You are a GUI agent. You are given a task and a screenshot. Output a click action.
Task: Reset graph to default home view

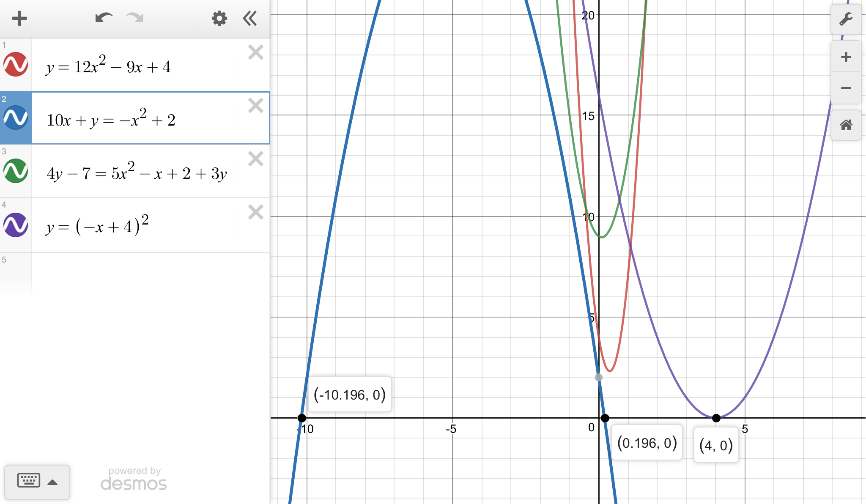(846, 125)
